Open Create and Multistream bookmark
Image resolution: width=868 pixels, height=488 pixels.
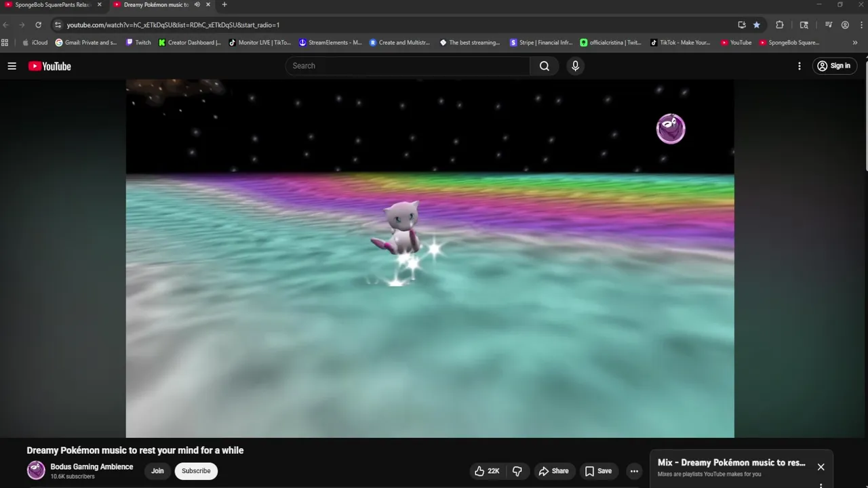click(400, 43)
